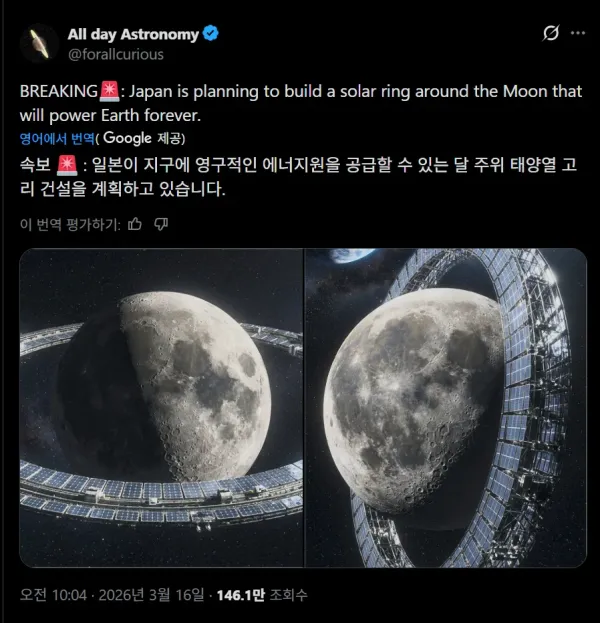This screenshot has width=600, height=623.
Task: Click the '이 번역 평가하기' label
Action: tap(70, 224)
